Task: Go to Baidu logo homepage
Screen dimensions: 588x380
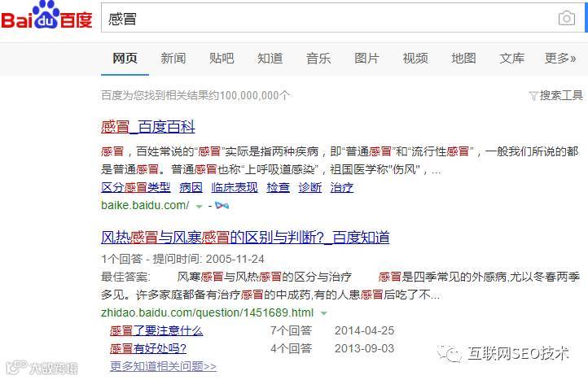Action: click(x=46, y=15)
